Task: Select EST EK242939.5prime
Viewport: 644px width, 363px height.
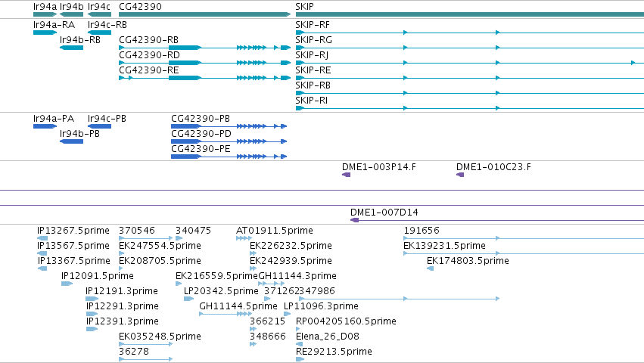Action: click(291, 261)
